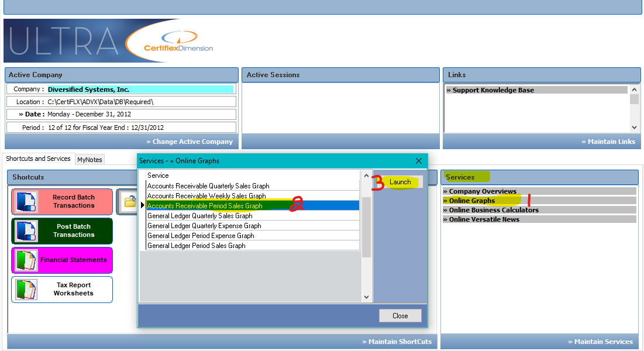Click the Launch button in Online Graphs dialog
The image size is (644, 351).
[x=400, y=182]
